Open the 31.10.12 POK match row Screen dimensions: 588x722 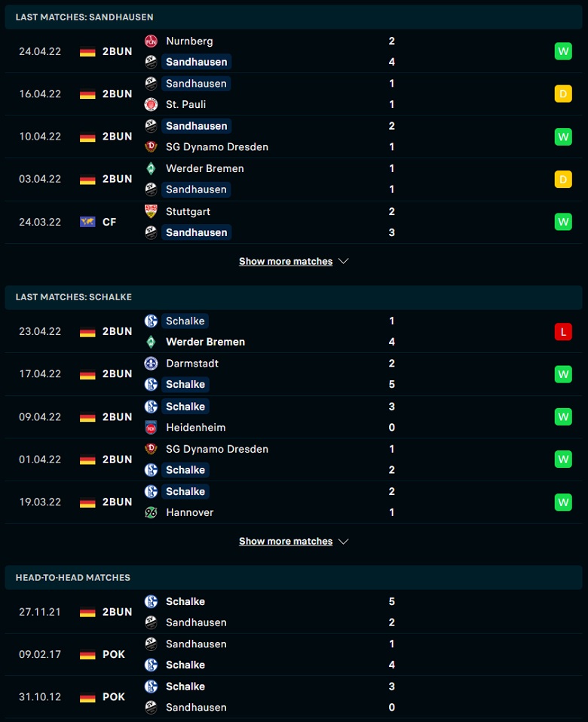click(x=293, y=696)
